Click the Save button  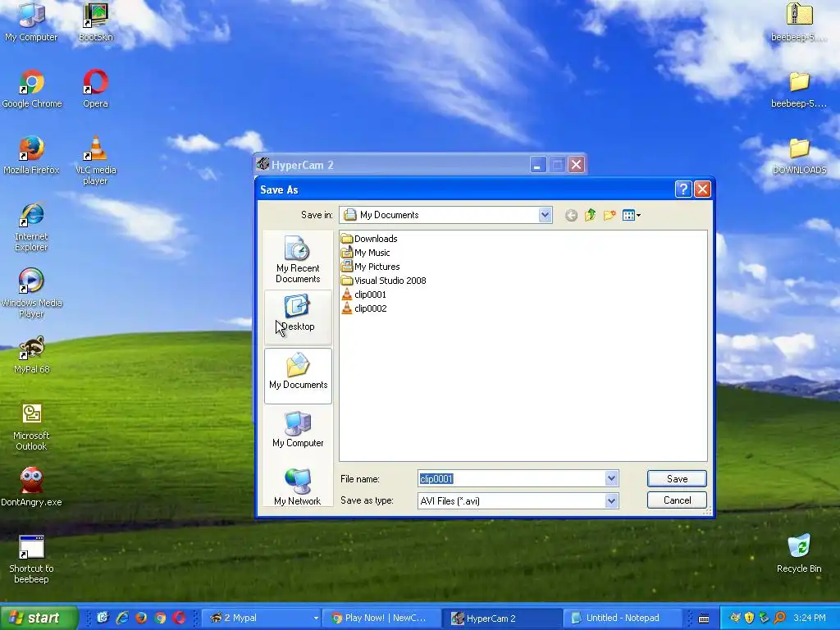click(677, 478)
